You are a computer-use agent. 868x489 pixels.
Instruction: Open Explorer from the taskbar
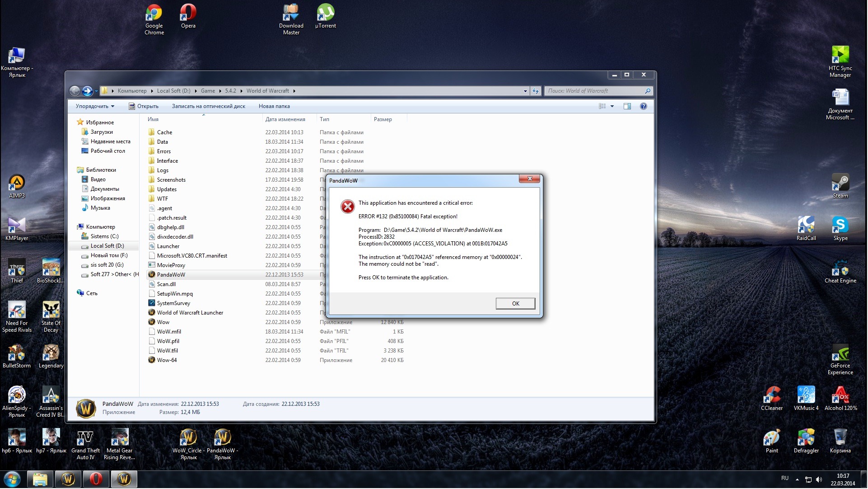pos(40,480)
